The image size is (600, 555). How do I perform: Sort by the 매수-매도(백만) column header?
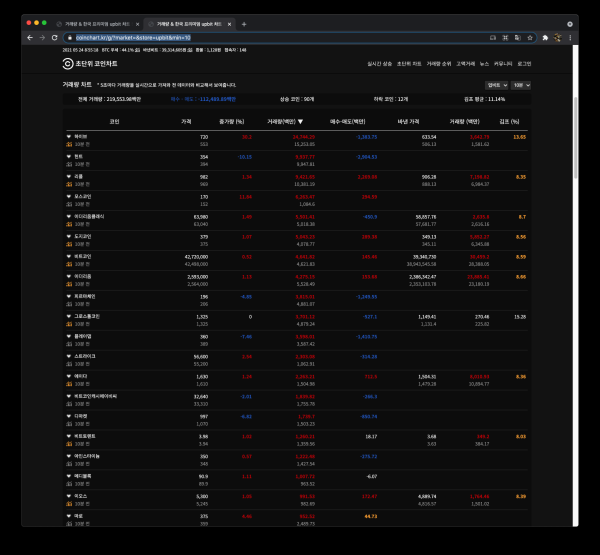click(347, 121)
